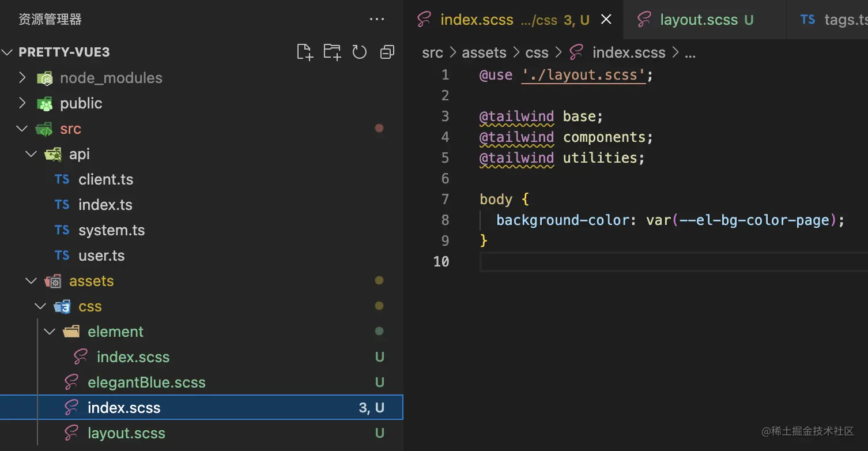Viewport: 868px width, 451px height.
Task: Place cursor on empty line 10
Action: (x=634, y=262)
